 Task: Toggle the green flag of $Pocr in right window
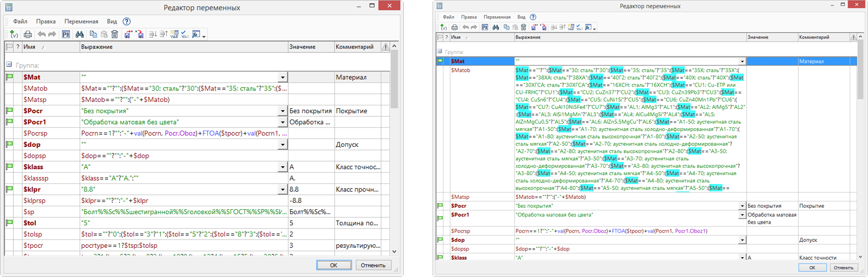point(440,206)
